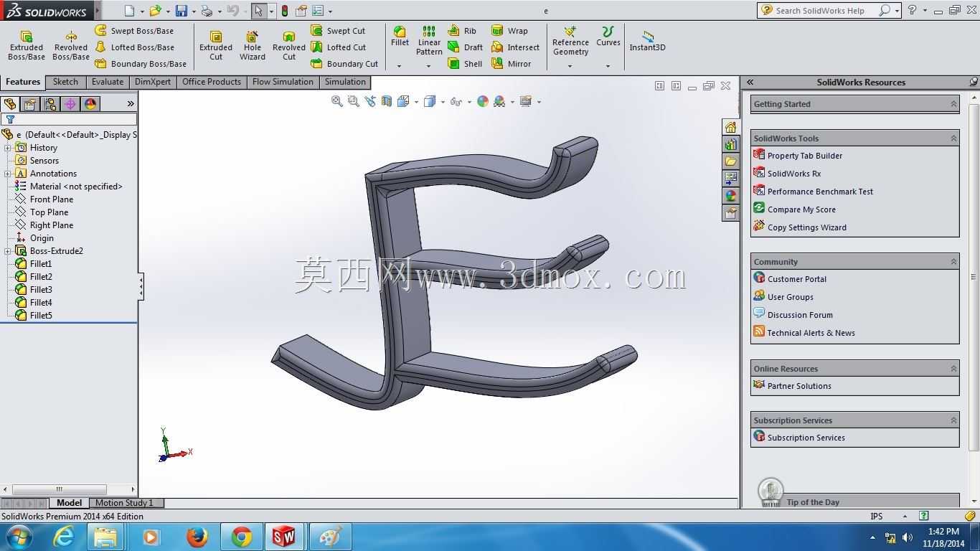Open the DisplayManager tab icon

(90, 104)
